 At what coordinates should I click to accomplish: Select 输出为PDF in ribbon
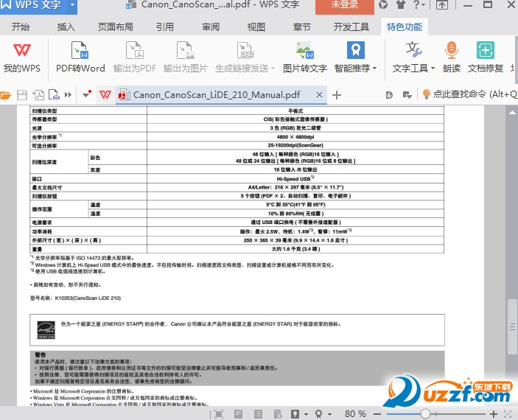[x=134, y=58]
